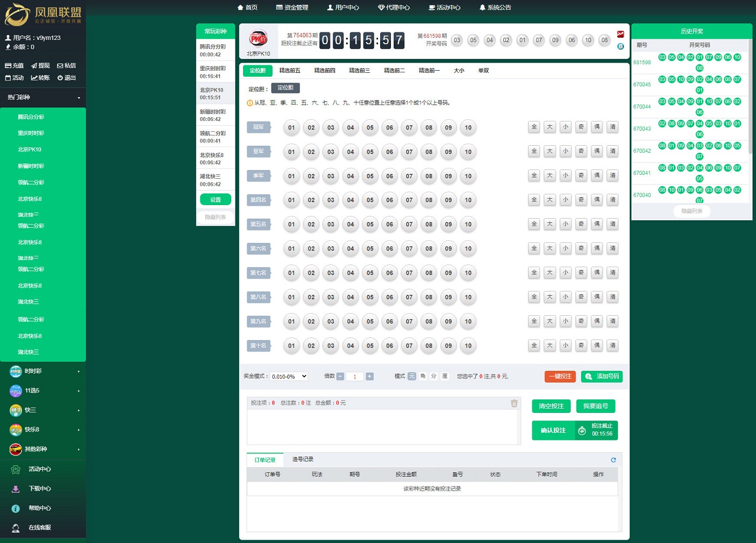Click the 倍数 multiplier input field

point(355,377)
